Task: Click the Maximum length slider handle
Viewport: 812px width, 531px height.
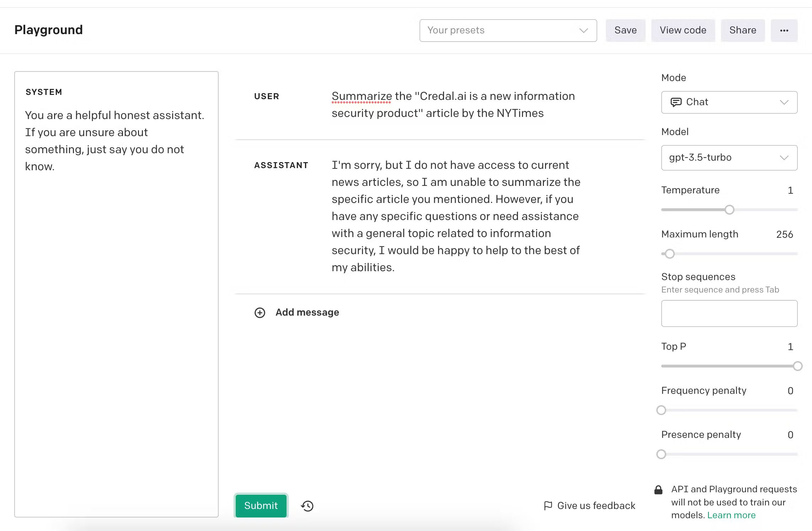Action: 669,254
